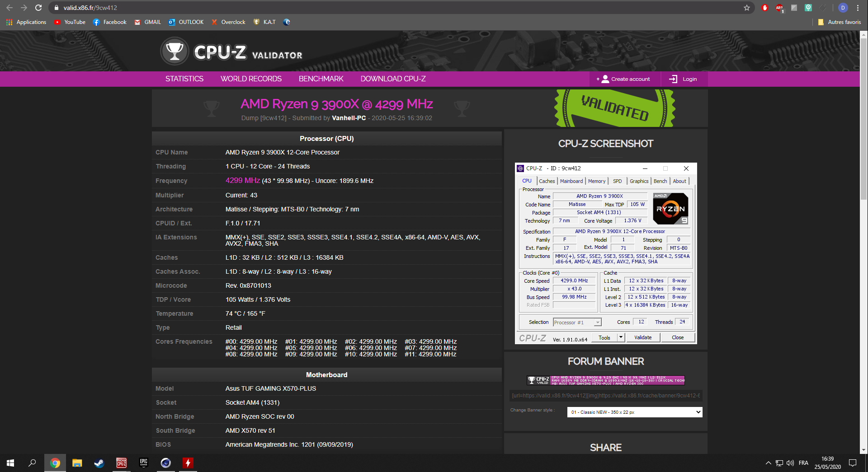This screenshot has width=868, height=472.
Task: Open the Chrome three-dot menu
Action: pos(858,8)
